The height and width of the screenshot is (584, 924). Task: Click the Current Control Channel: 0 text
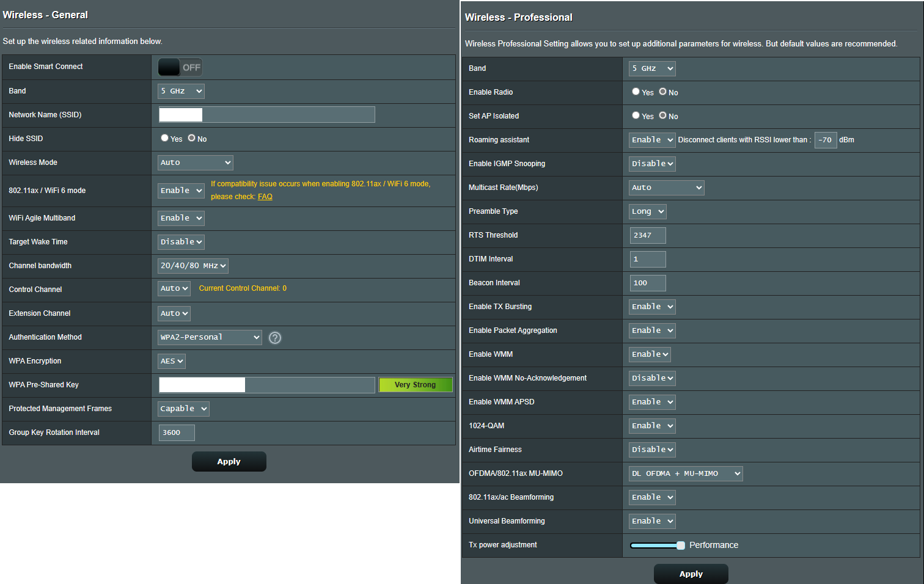pos(243,288)
